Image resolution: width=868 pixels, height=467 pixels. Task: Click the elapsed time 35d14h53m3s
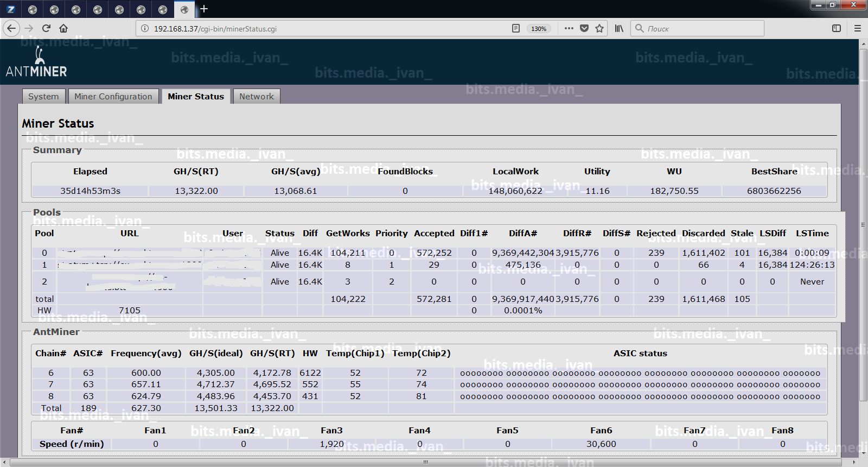click(90, 191)
